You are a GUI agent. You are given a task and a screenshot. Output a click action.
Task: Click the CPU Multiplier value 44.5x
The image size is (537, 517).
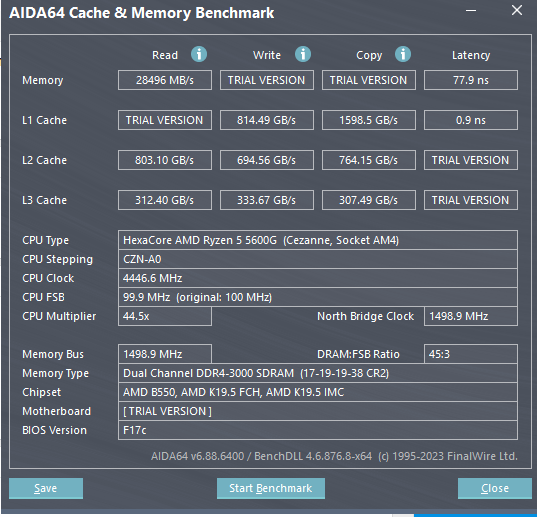165,316
